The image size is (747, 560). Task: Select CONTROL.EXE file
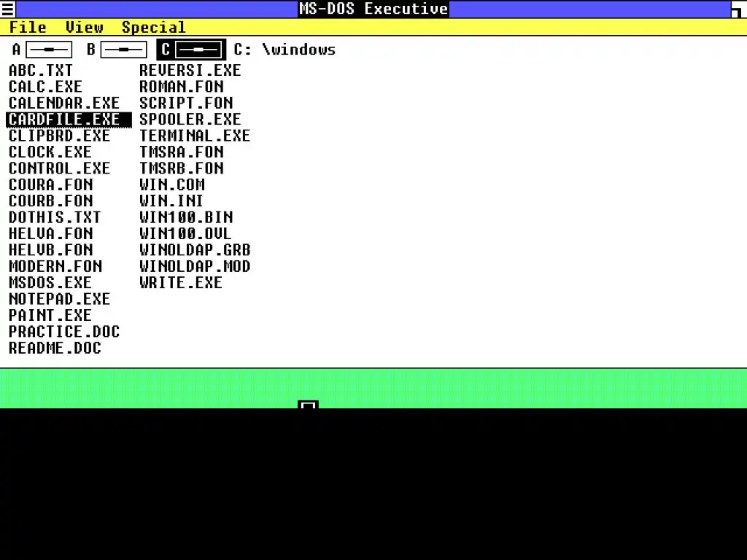59,168
